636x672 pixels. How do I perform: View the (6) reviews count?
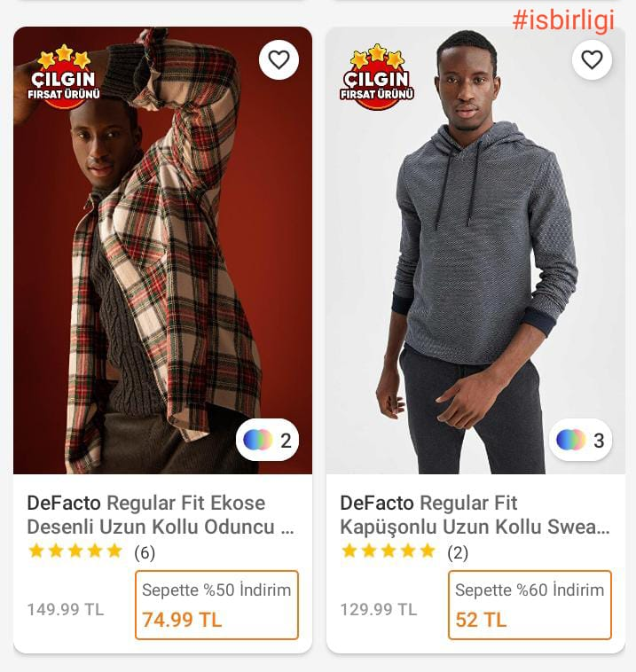[145, 553]
